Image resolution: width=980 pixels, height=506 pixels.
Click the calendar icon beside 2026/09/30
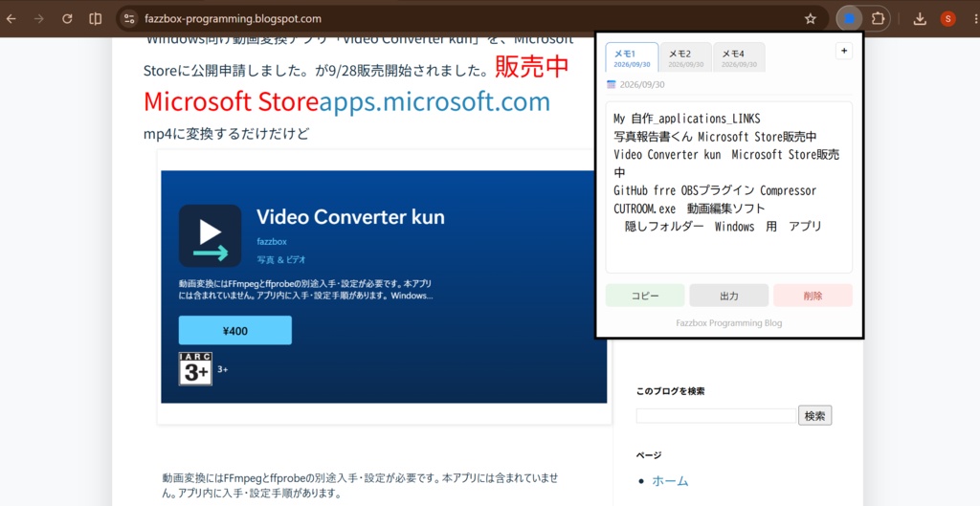tap(611, 84)
